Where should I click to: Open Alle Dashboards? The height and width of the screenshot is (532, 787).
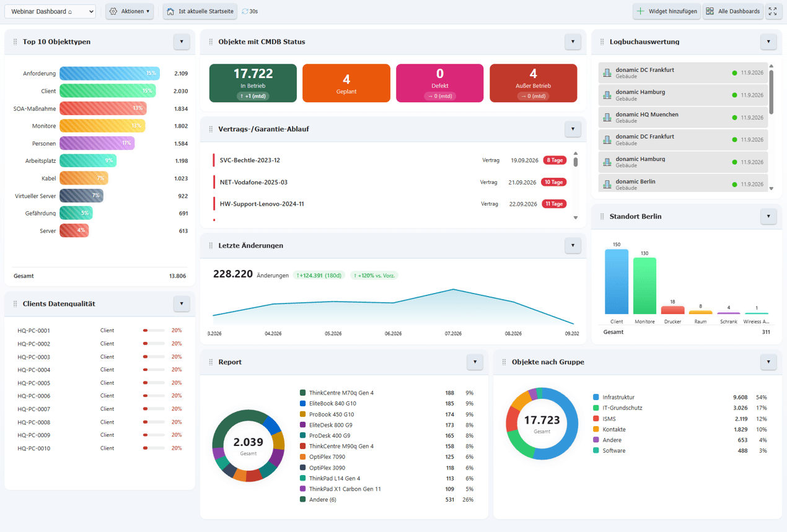tap(732, 11)
